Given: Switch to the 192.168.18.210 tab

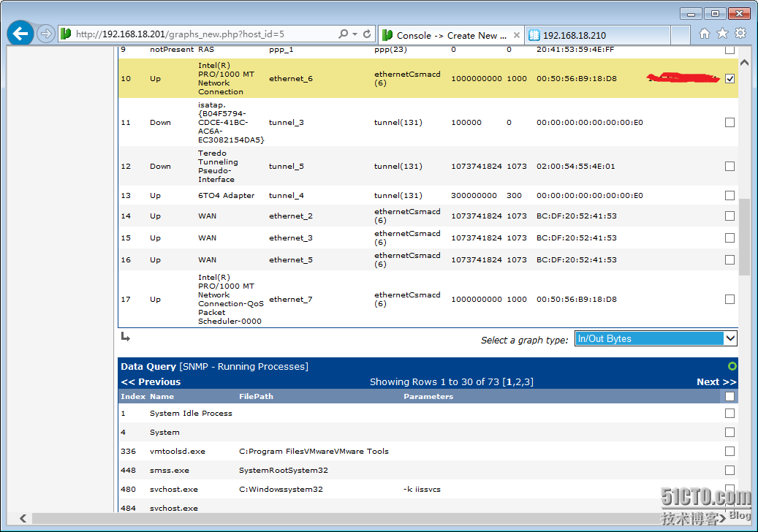Looking at the screenshot, I should 597,35.
